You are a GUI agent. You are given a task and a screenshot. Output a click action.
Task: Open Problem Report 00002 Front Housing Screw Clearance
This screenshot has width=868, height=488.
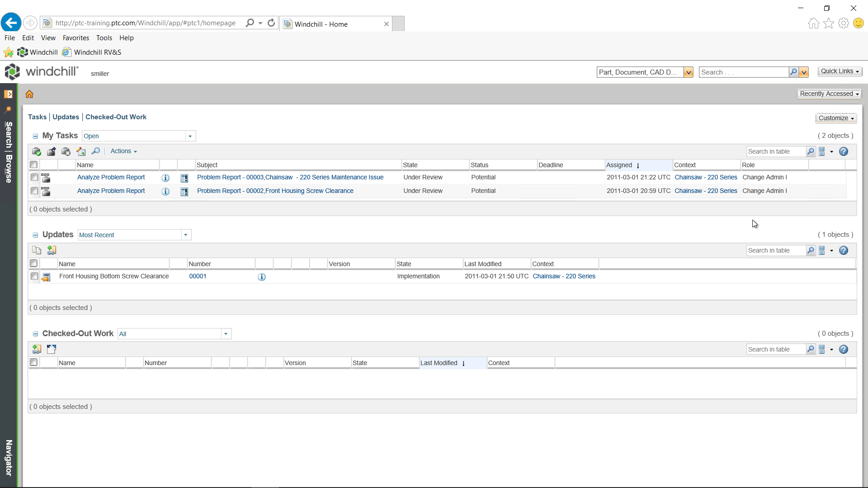(275, 191)
